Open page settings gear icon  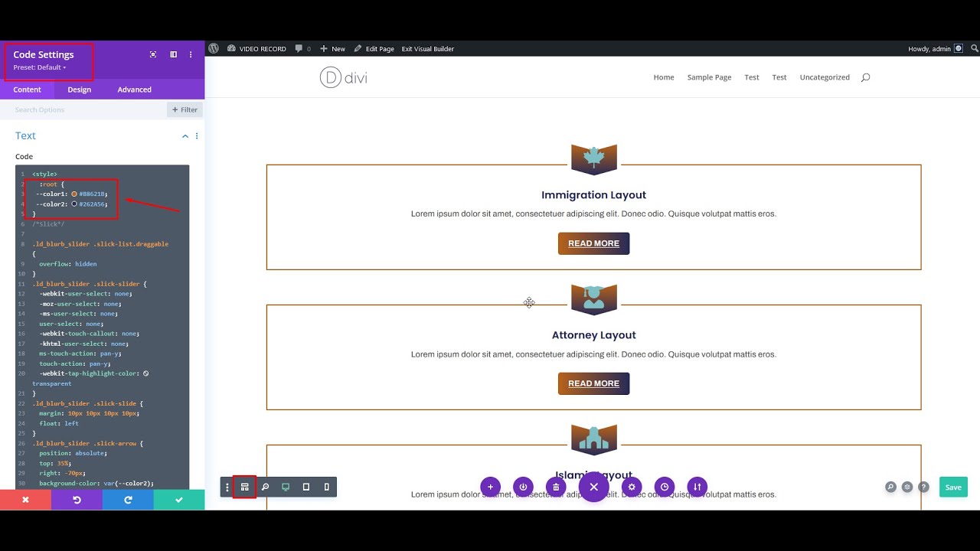pyautogui.click(x=632, y=487)
